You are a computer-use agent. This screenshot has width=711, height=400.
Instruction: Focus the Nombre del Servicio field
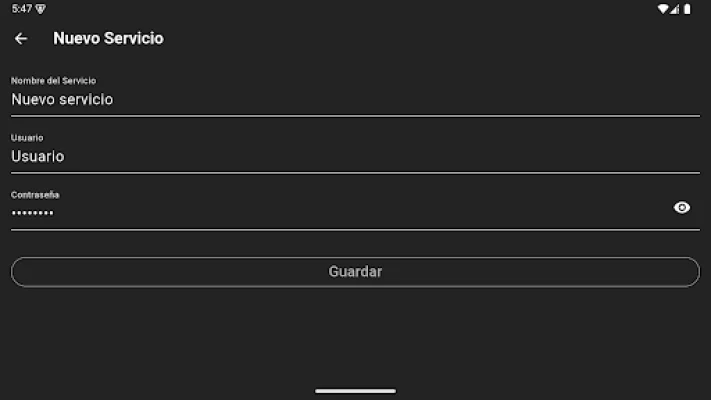tap(355, 99)
